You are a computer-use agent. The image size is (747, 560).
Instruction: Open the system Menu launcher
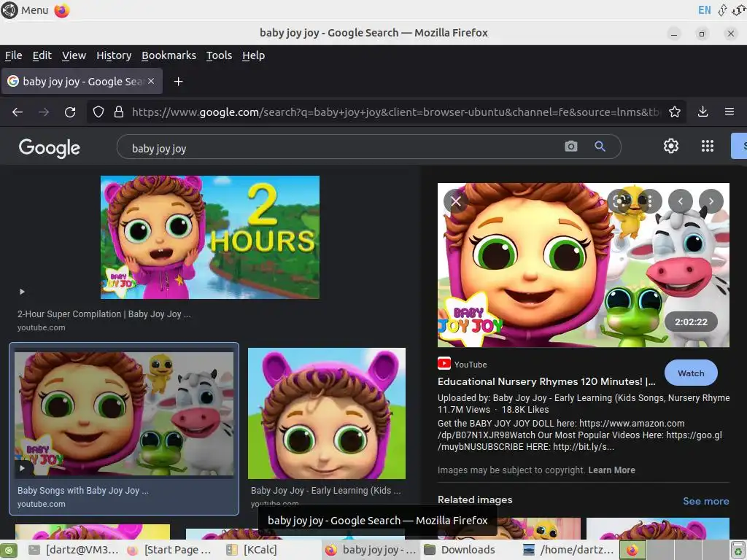(25, 10)
